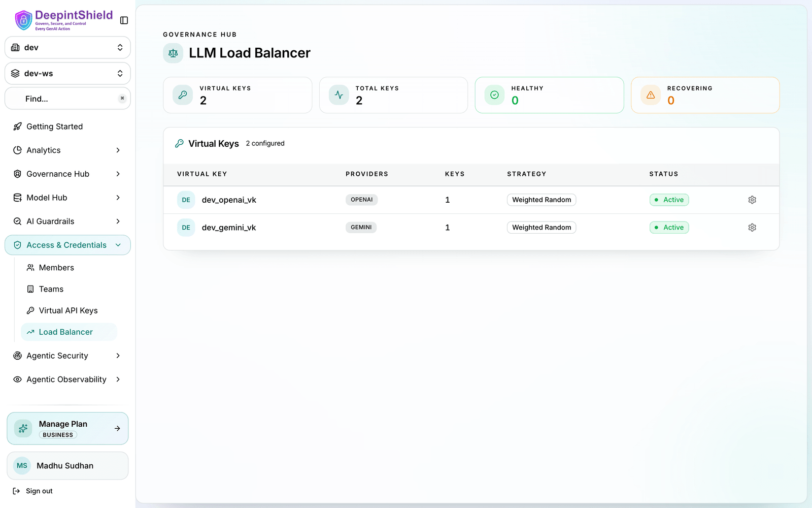812x508 pixels.
Task: Expand the Analytics chevron
Action: point(118,150)
